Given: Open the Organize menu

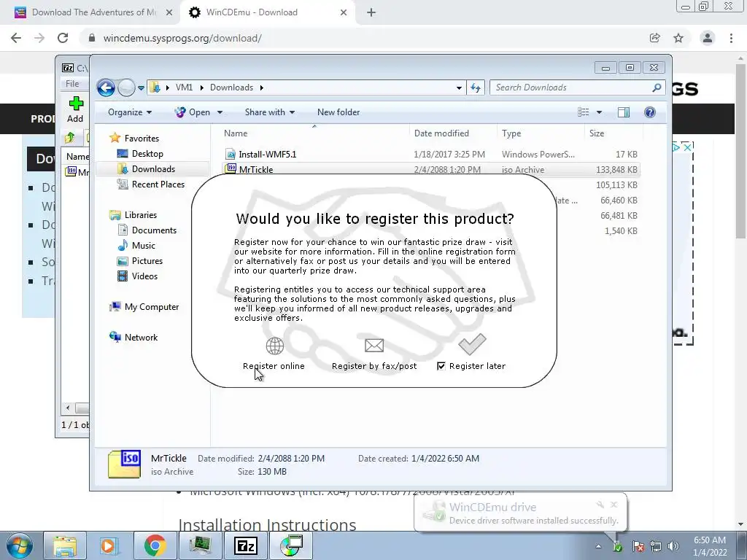Looking at the screenshot, I should (130, 112).
